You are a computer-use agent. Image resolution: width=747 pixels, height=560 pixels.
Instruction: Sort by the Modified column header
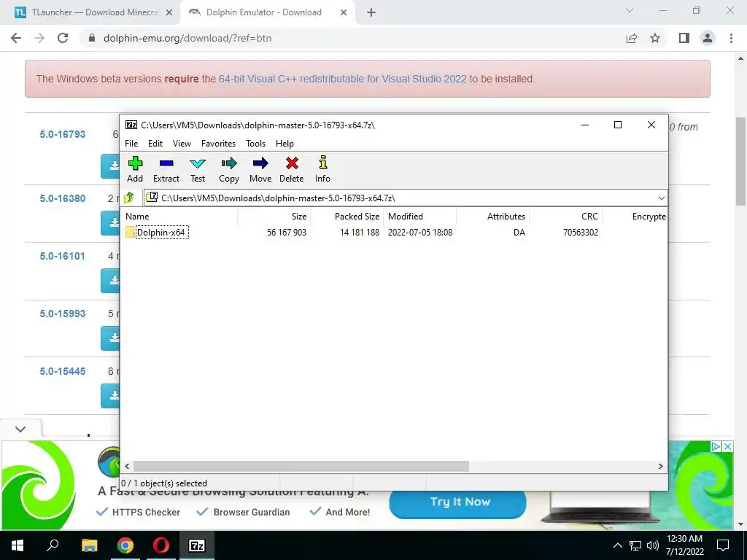tap(419, 216)
